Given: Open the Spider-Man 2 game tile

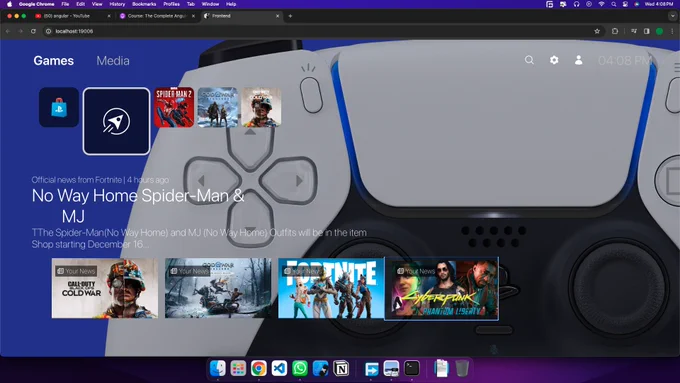Looking at the screenshot, I should click(x=174, y=107).
